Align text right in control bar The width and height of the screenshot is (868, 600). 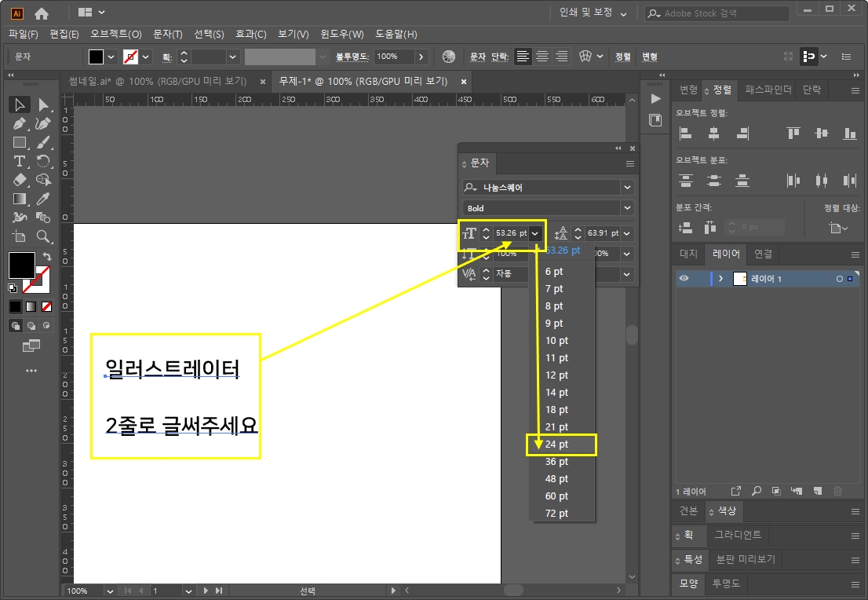click(x=562, y=57)
